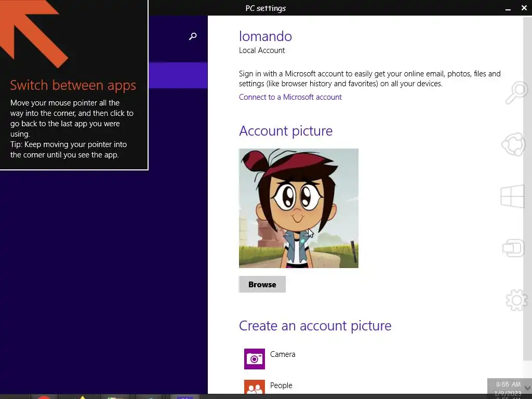The width and height of the screenshot is (532, 399).
Task: Open the Devices charm
Action: pyautogui.click(x=513, y=248)
